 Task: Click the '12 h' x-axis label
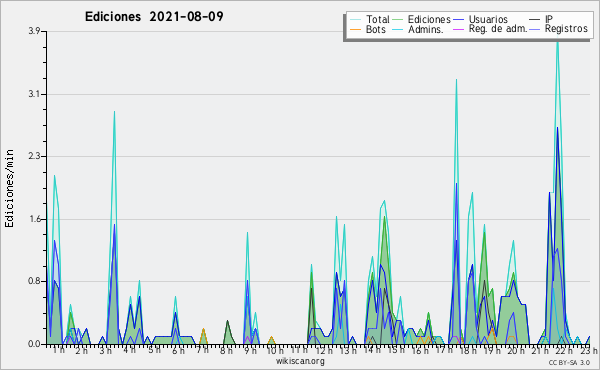tap(324, 350)
